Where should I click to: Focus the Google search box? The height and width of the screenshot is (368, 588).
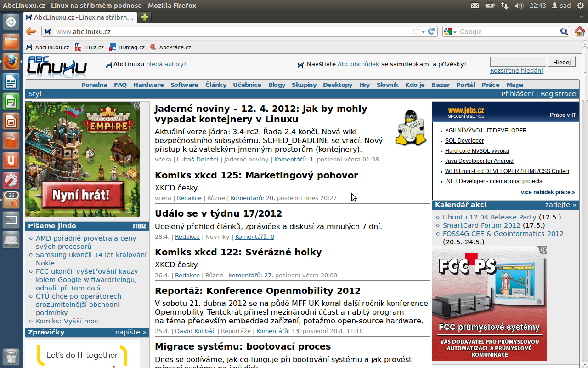[x=509, y=32]
